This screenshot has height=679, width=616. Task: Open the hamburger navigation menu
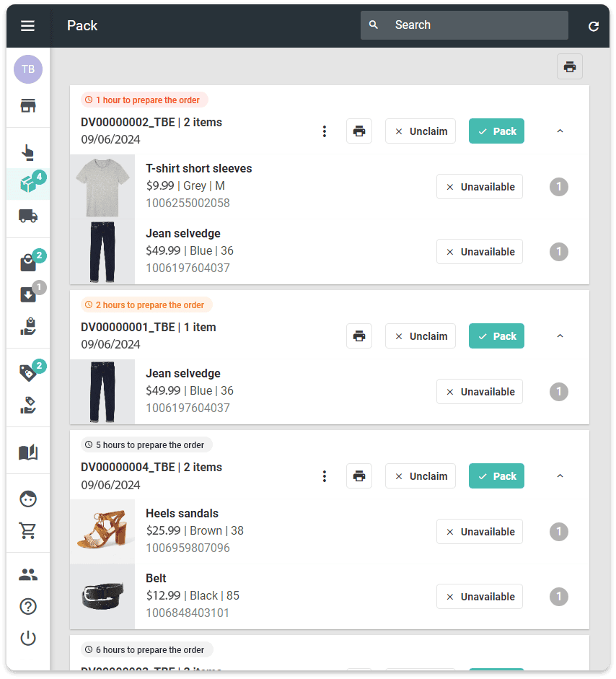(x=27, y=26)
